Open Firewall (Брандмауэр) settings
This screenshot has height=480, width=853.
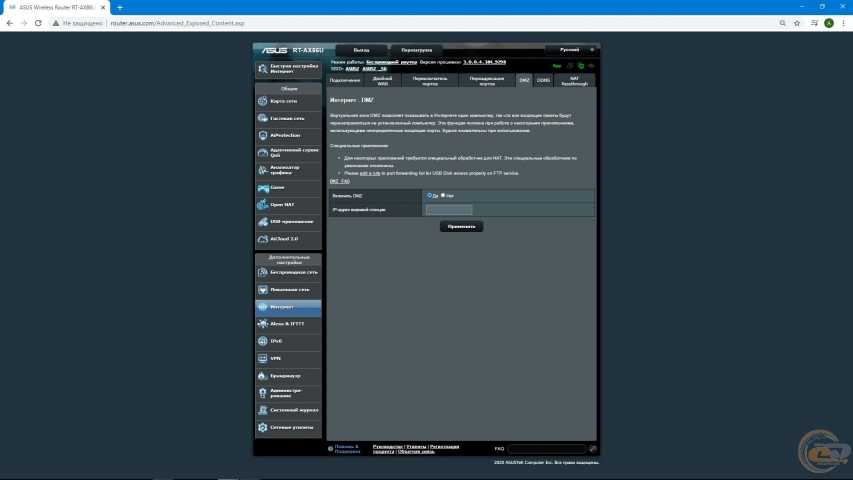[288, 376]
